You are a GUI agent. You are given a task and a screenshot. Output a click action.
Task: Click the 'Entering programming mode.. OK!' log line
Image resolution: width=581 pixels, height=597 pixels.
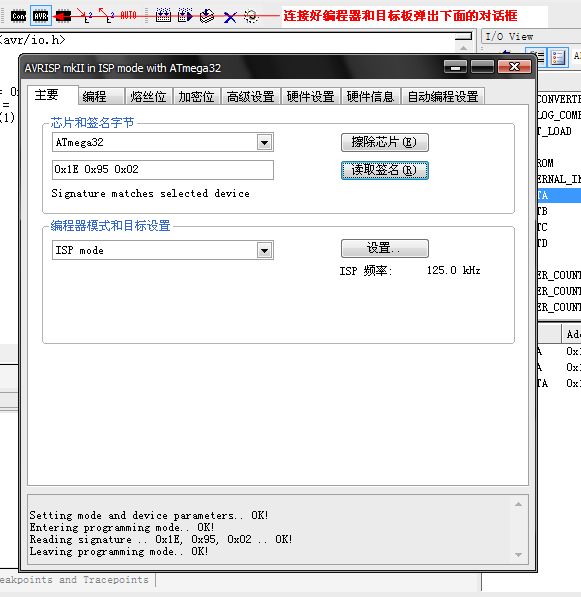[122, 527]
